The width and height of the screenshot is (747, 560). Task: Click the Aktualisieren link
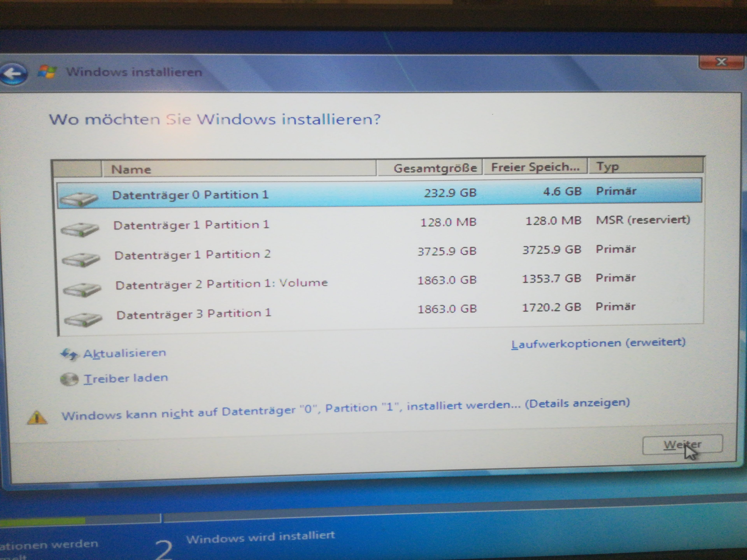pyautogui.click(x=125, y=353)
